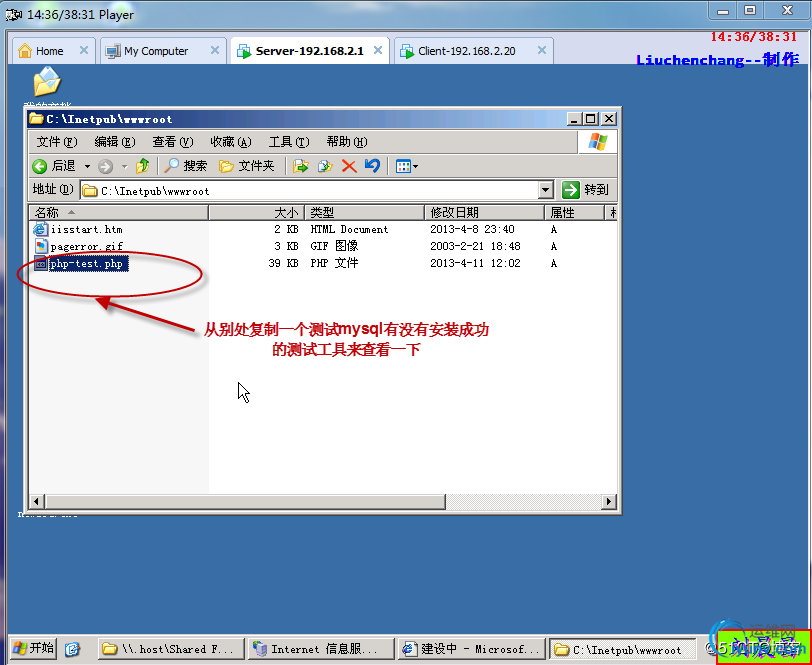Image resolution: width=812 pixels, height=665 pixels.
Task: Expand the address bar dropdown
Action: (x=545, y=190)
